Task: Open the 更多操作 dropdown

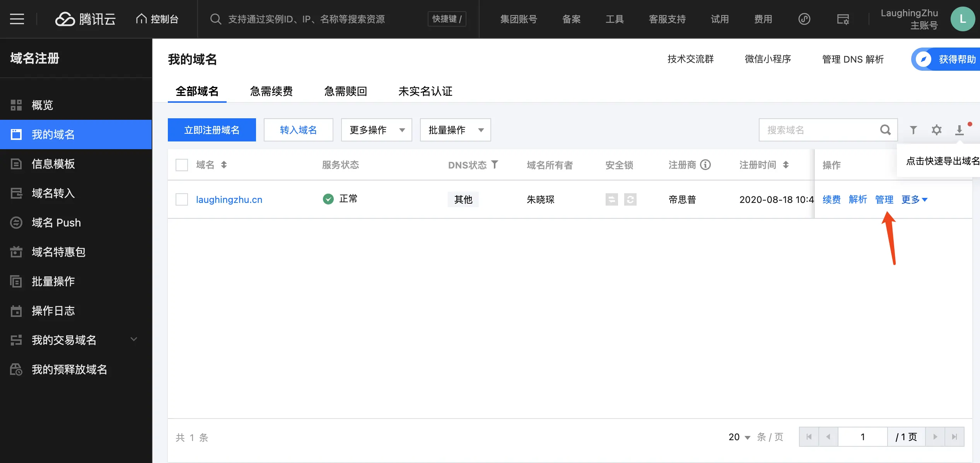Action: (x=376, y=130)
